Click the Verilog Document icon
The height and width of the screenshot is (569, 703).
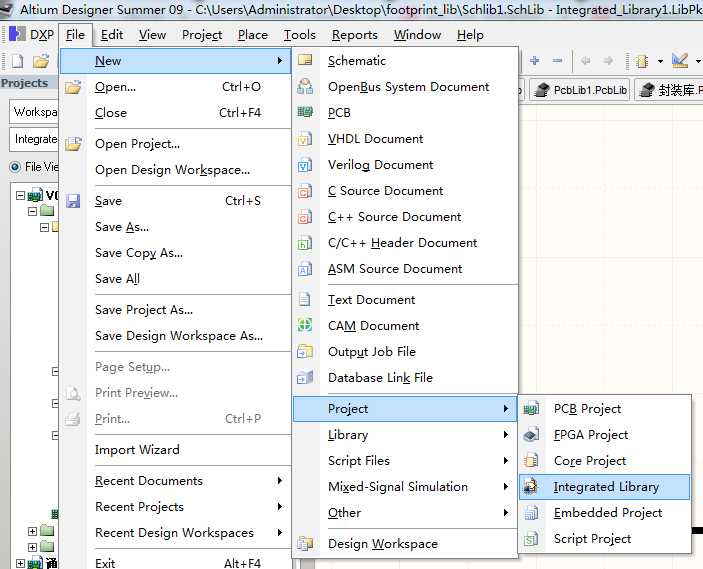point(305,165)
